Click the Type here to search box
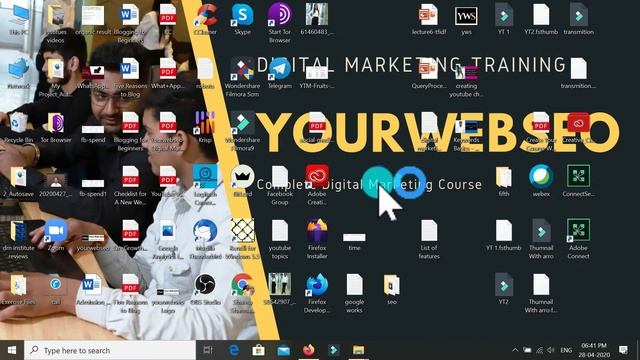Screen dimensions: 640x360 pos(110,350)
